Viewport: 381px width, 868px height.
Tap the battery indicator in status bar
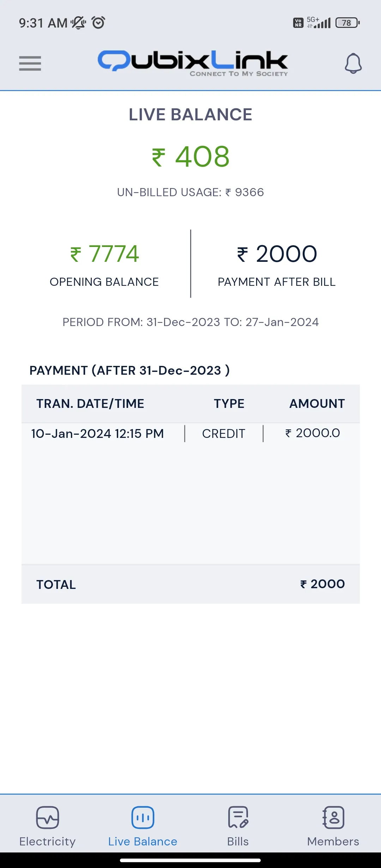[x=347, y=23]
